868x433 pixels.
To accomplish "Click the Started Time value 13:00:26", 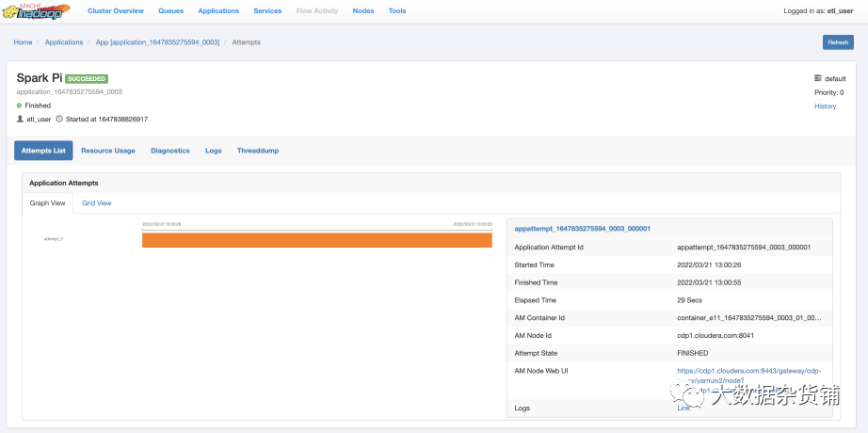I will [709, 265].
